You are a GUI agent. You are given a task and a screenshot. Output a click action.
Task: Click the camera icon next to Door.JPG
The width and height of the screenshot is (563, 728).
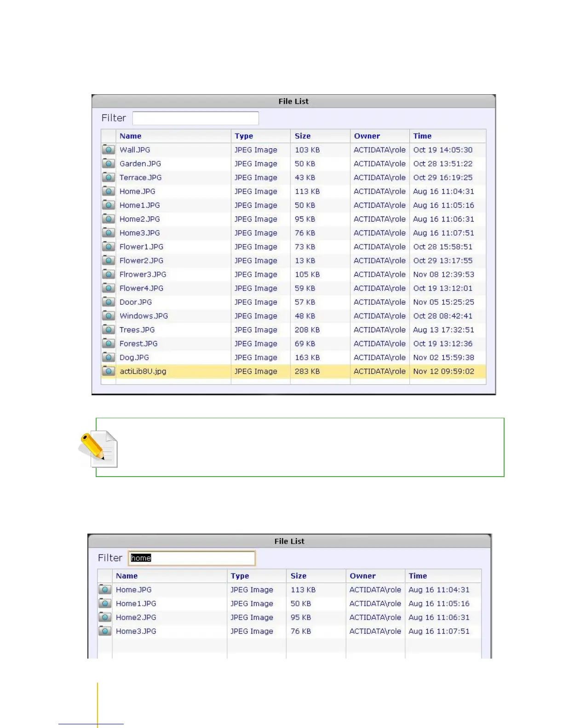pyautogui.click(x=109, y=302)
